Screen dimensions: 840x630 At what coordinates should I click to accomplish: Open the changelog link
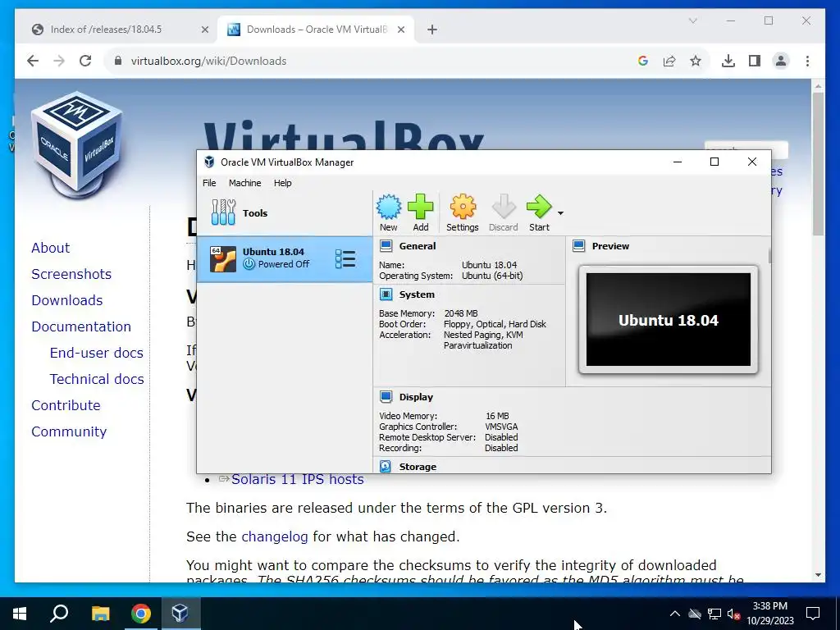click(274, 536)
